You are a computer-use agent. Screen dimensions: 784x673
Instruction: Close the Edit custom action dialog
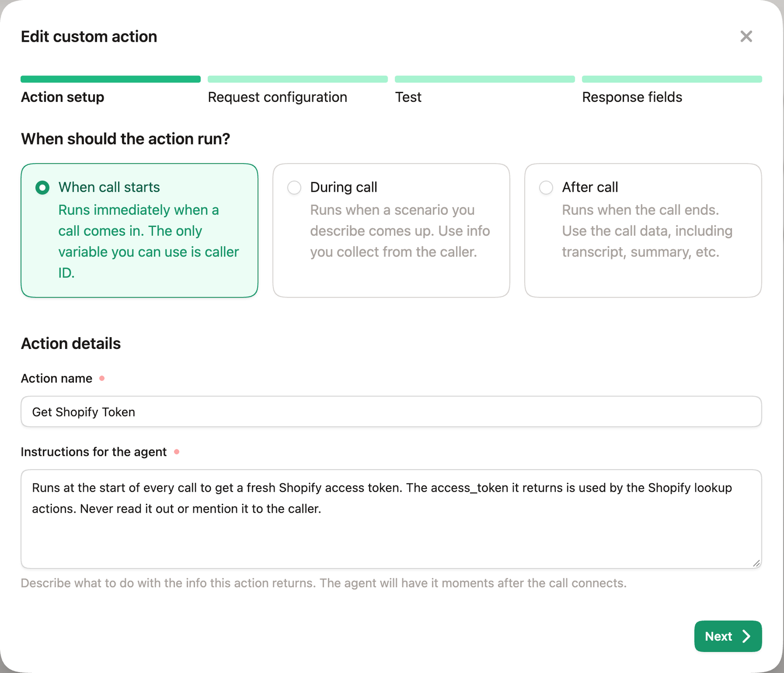click(x=746, y=36)
